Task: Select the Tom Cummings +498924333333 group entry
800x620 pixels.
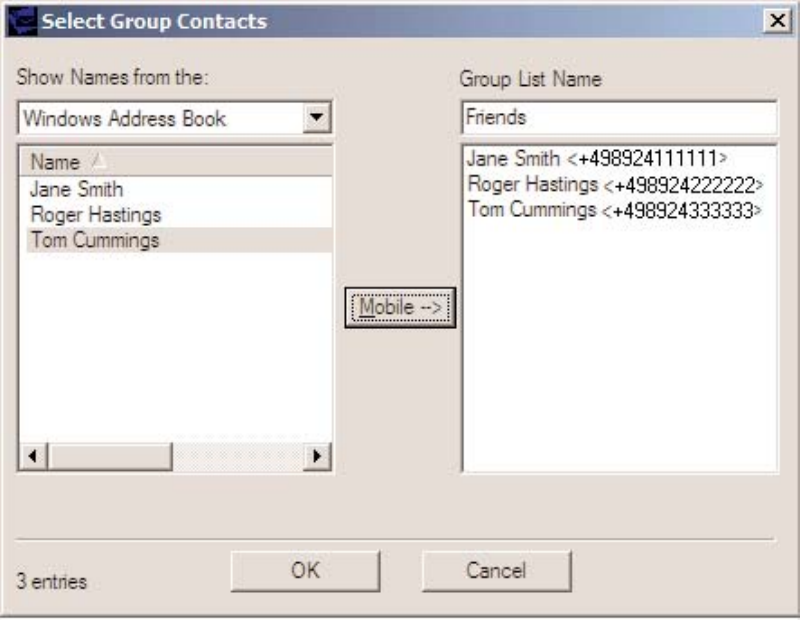Action: (x=615, y=210)
